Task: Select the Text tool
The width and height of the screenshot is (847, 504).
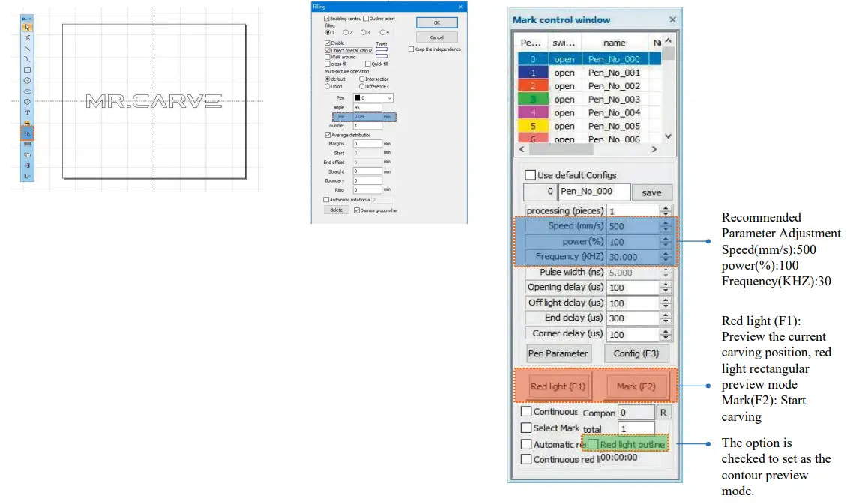Action: pyautogui.click(x=27, y=112)
